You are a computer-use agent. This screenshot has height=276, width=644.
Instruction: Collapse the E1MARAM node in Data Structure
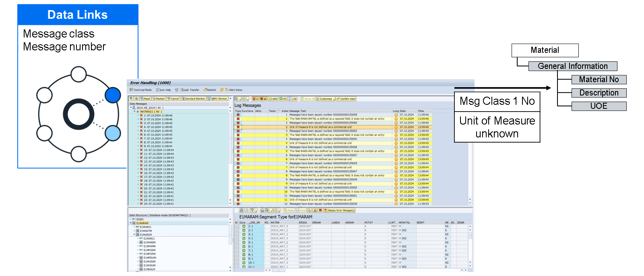point(131,223)
